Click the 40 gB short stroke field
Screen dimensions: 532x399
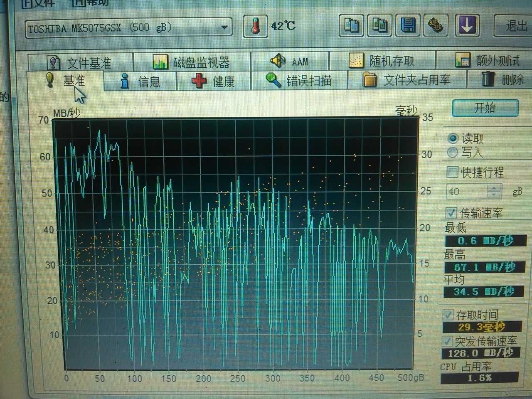[466, 191]
